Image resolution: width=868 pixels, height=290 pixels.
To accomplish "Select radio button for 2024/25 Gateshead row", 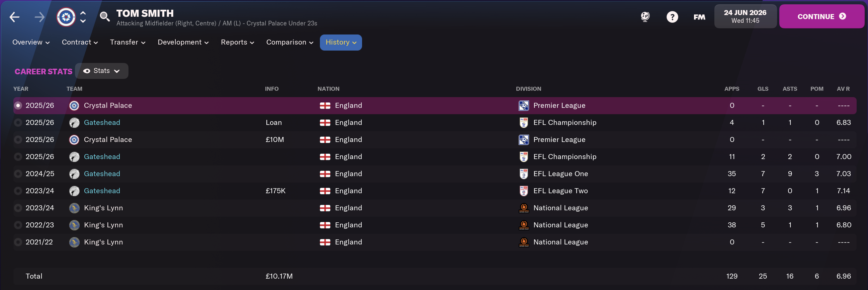I will [x=18, y=174].
